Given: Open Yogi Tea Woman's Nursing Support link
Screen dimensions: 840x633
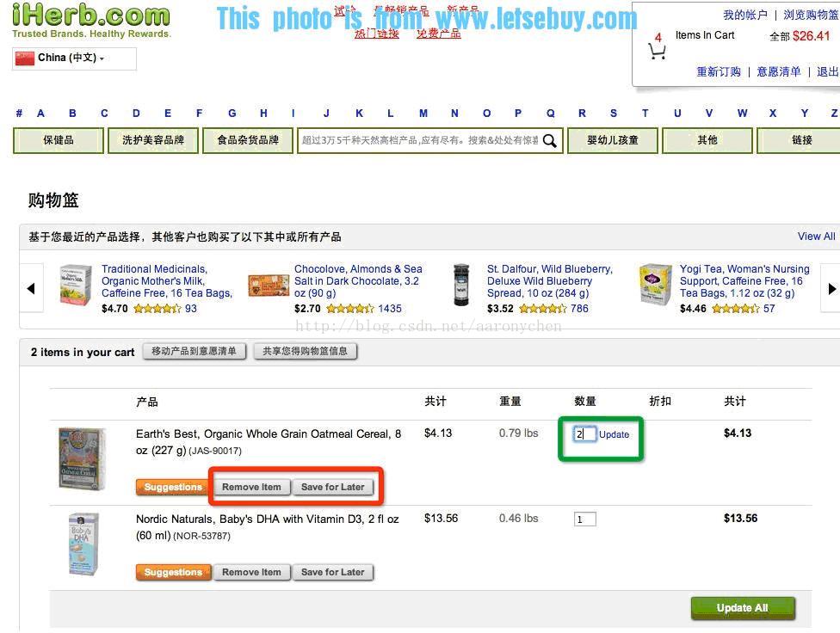Looking at the screenshot, I should coord(744,281).
